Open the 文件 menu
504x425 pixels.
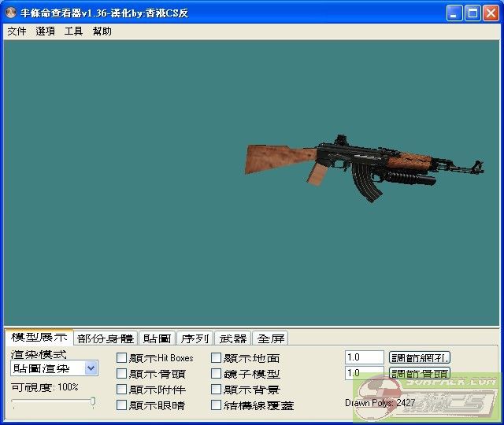[x=17, y=31]
